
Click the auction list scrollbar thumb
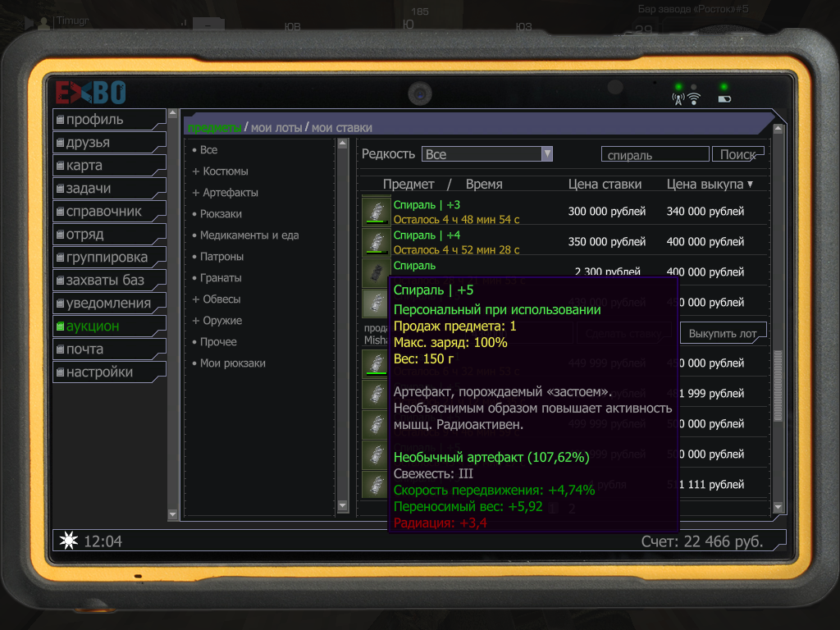(778, 386)
